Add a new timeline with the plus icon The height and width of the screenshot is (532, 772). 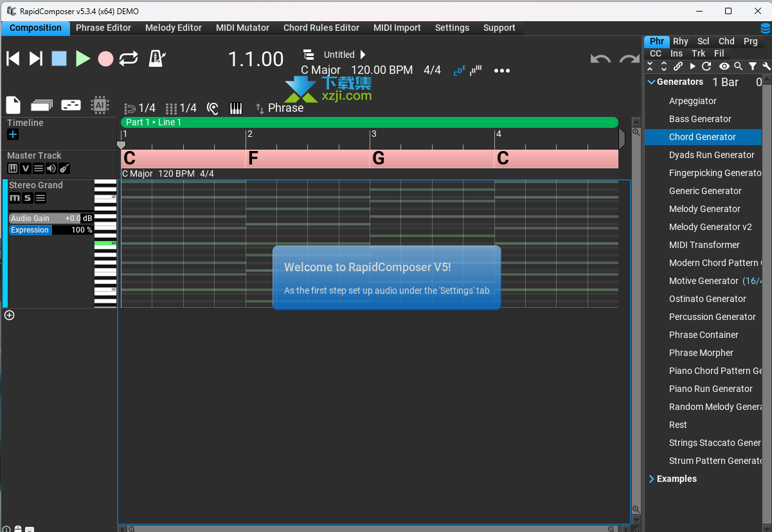[13, 134]
